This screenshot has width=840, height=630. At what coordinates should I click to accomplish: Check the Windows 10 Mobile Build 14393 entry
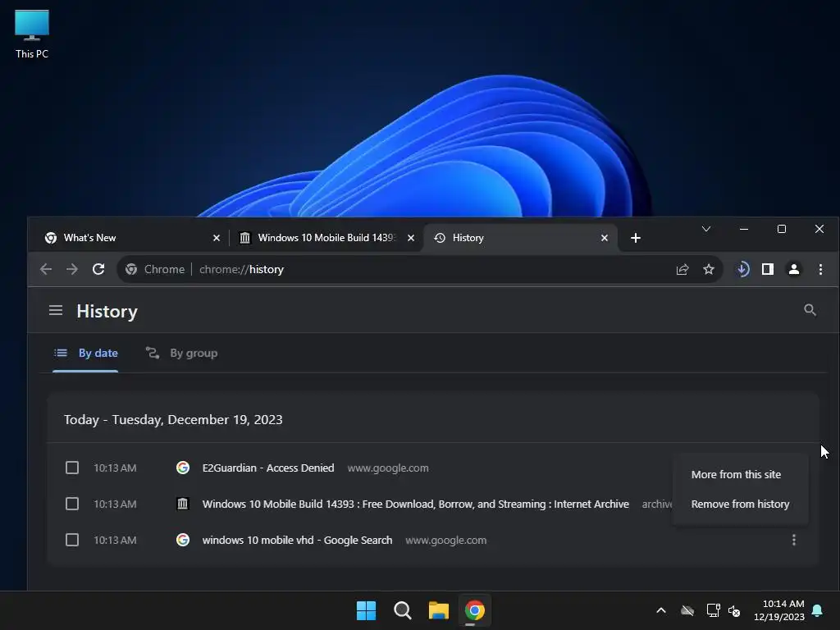[x=72, y=504]
